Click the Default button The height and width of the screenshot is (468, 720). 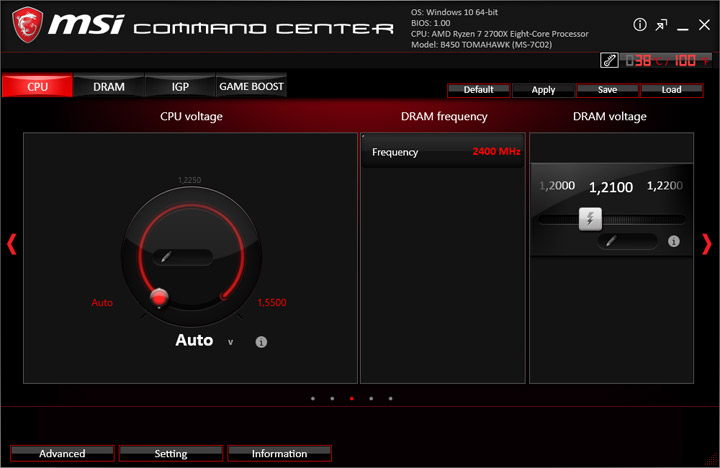[478, 90]
